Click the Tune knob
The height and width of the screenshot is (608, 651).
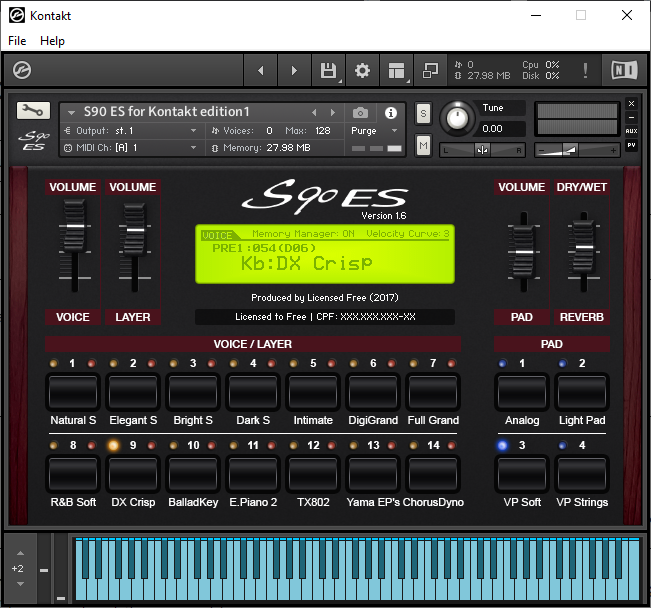[457, 118]
